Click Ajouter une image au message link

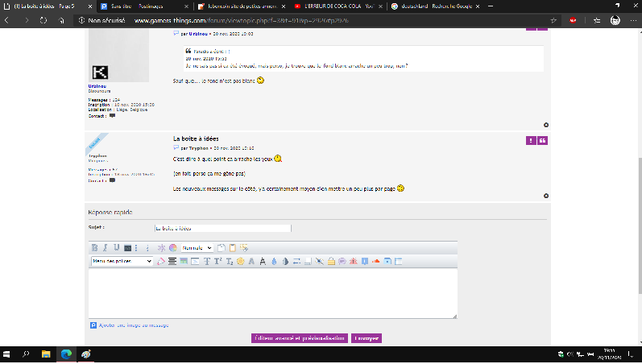click(134, 325)
